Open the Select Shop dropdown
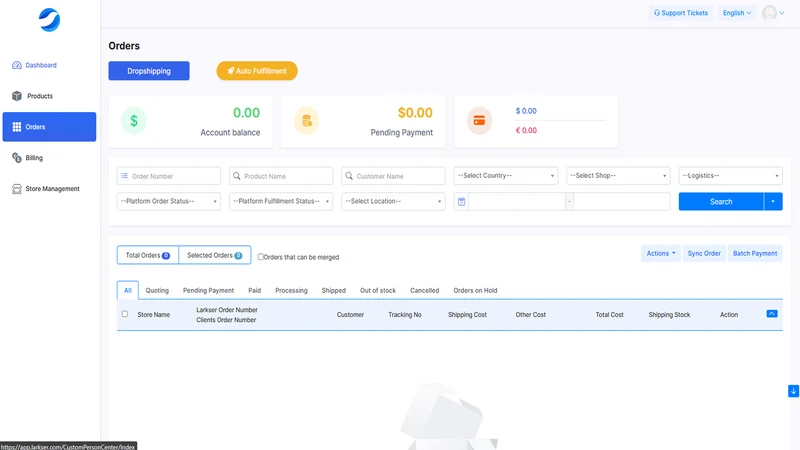The height and width of the screenshot is (450, 800). point(618,176)
